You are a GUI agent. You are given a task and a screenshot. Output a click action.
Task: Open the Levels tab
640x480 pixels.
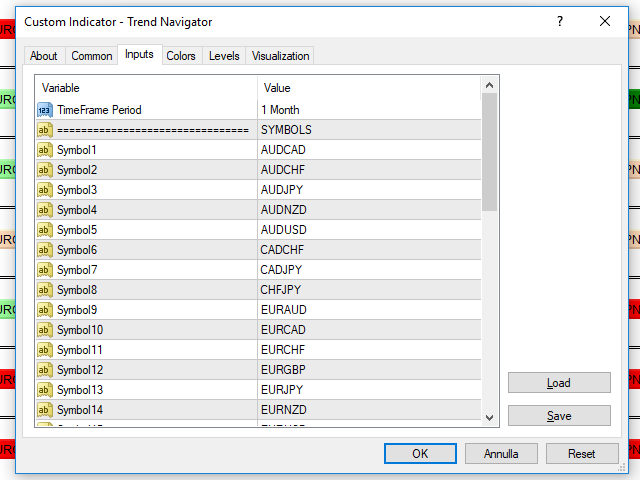point(224,56)
